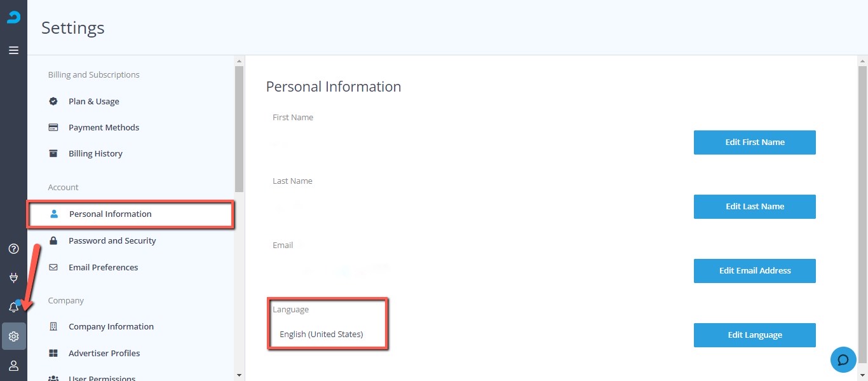Open the notifications bell icon
The width and height of the screenshot is (868, 381).
coord(13,307)
